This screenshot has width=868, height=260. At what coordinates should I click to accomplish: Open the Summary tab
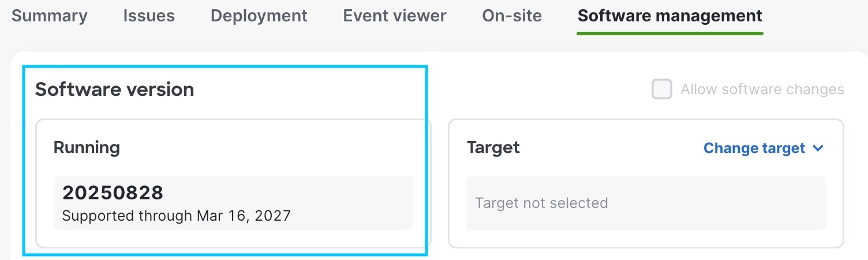pyautogui.click(x=49, y=16)
